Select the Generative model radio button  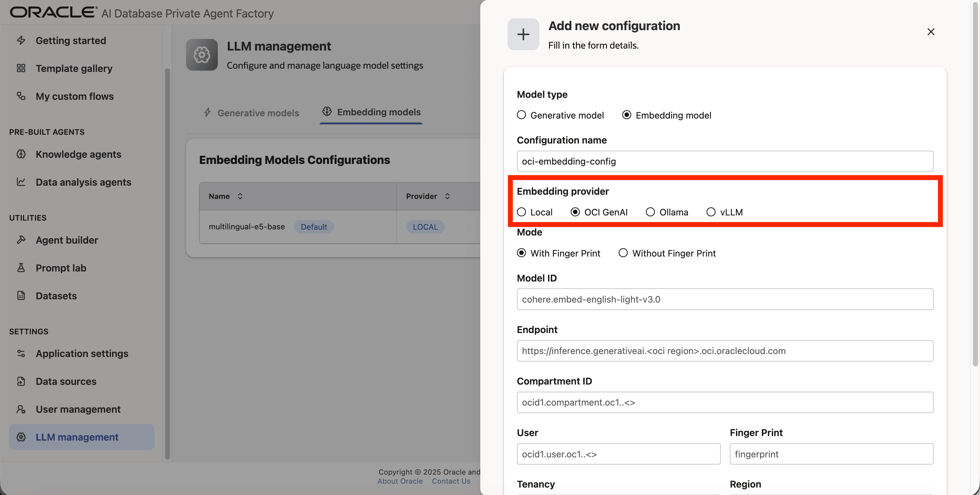pos(521,115)
